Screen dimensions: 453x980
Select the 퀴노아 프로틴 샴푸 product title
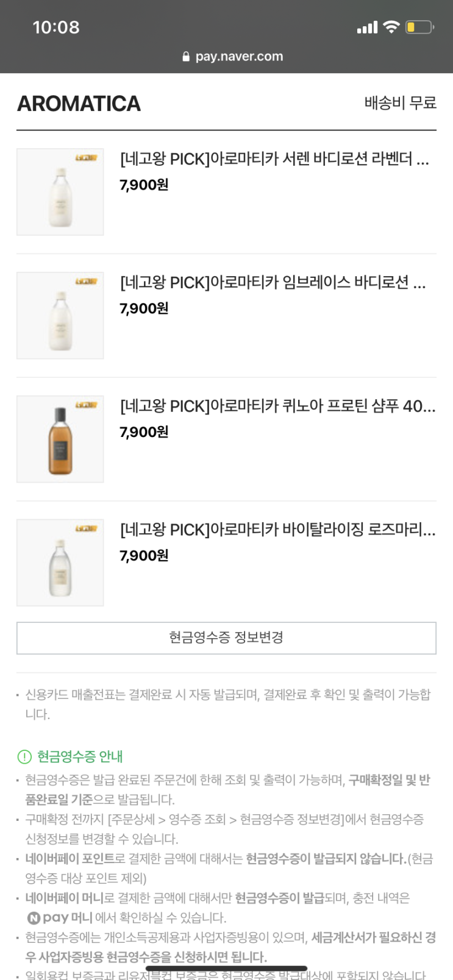pos(277,406)
